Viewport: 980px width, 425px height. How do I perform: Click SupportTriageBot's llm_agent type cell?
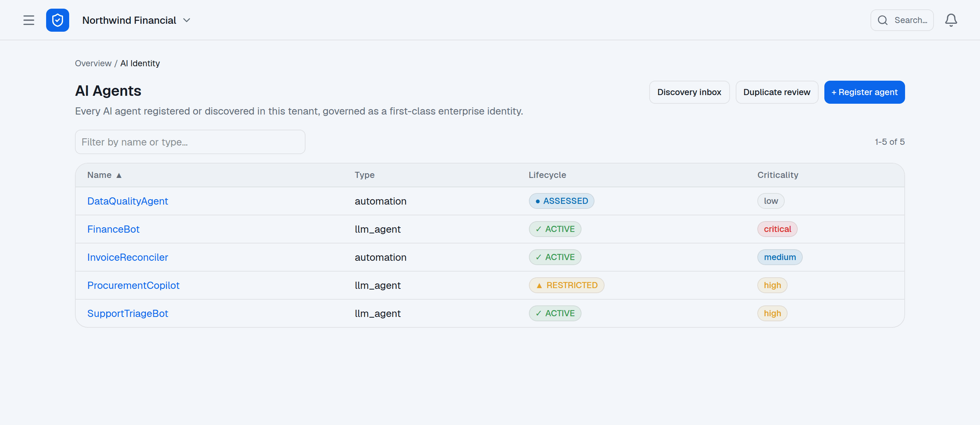(x=377, y=314)
